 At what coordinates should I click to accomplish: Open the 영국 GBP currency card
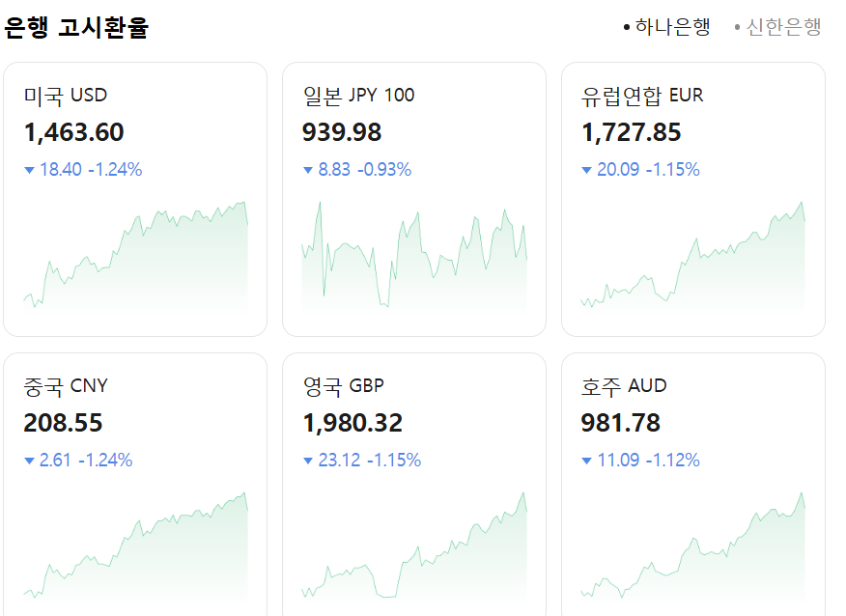pos(413,483)
